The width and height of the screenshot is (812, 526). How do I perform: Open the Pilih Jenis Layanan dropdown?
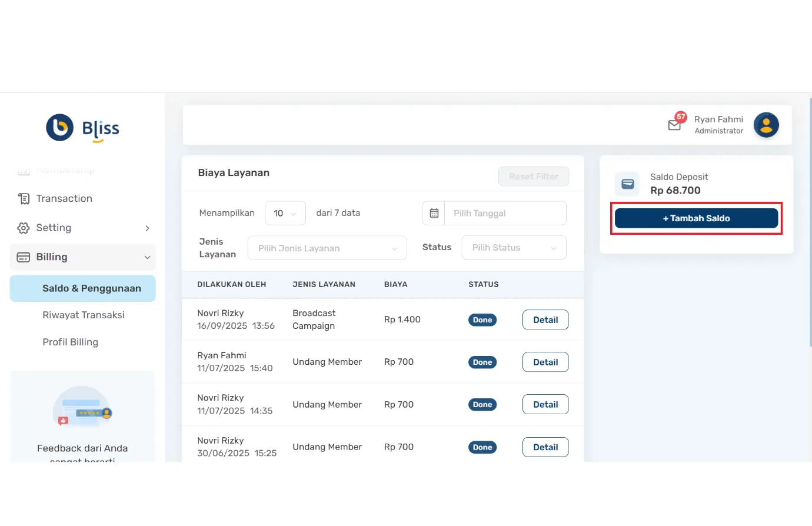point(327,248)
